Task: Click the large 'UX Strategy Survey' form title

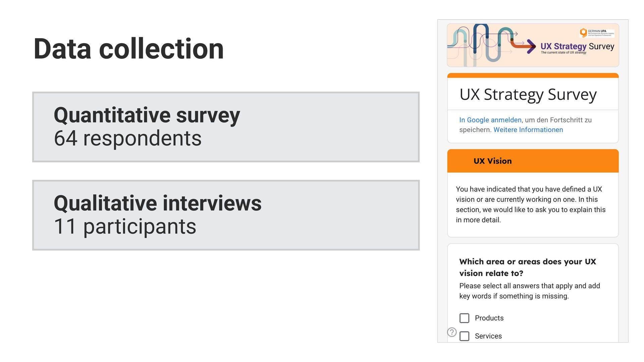Action: (528, 95)
